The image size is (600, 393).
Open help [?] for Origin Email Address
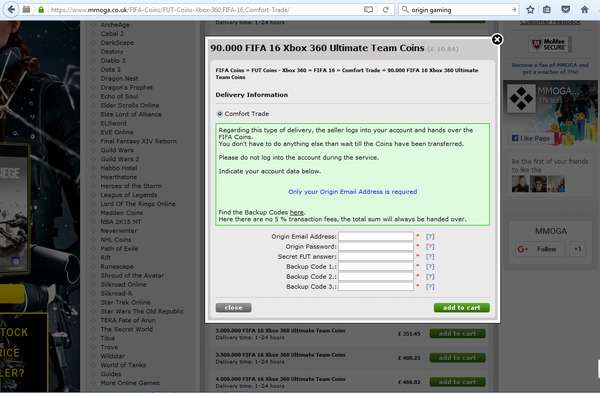pyautogui.click(x=430, y=236)
